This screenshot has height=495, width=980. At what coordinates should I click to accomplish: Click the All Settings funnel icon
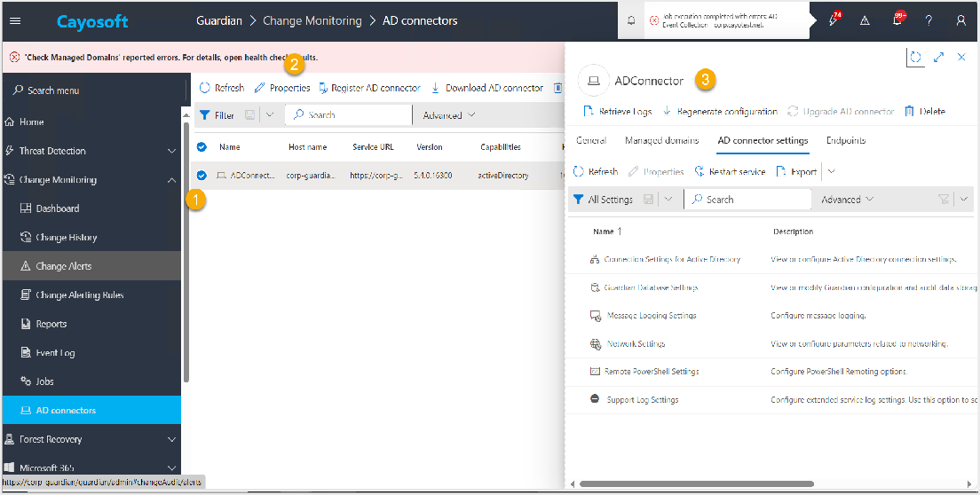click(x=579, y=199)
